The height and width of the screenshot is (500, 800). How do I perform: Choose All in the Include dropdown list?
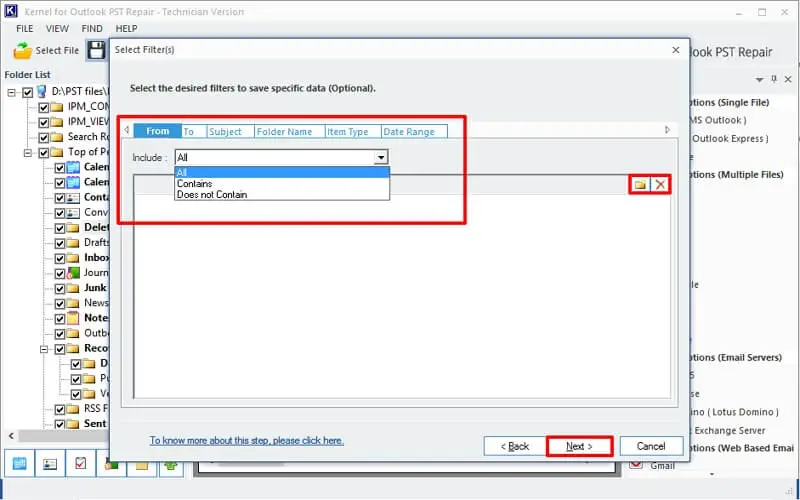tap(282, 172)
